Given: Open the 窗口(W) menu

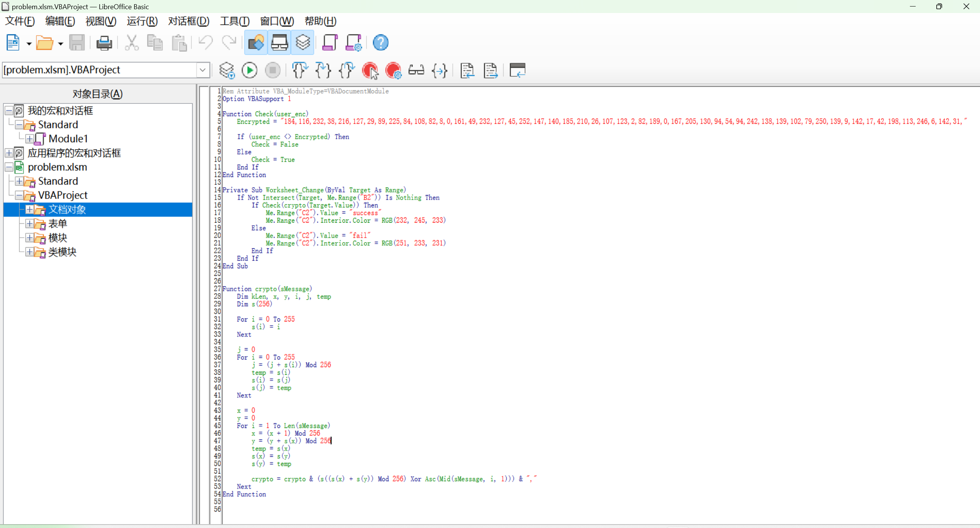Looking at the screenshot, I should coord(277,21).
